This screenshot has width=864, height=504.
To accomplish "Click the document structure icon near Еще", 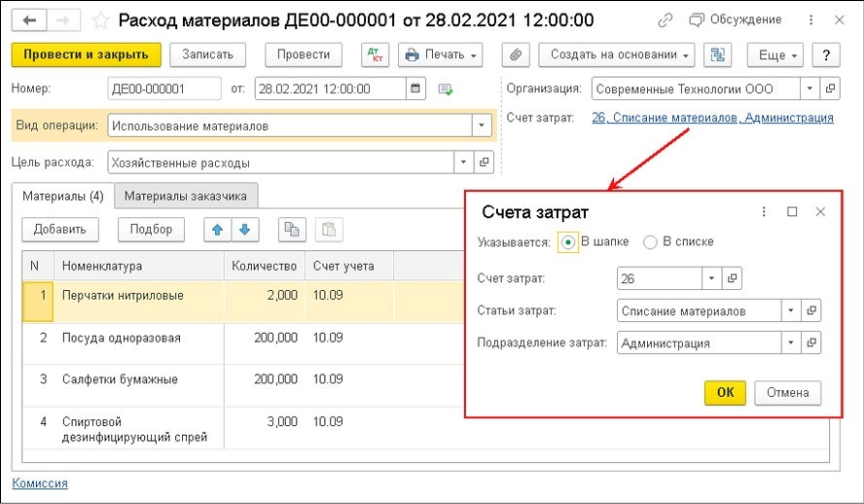I will coord(719,55).
